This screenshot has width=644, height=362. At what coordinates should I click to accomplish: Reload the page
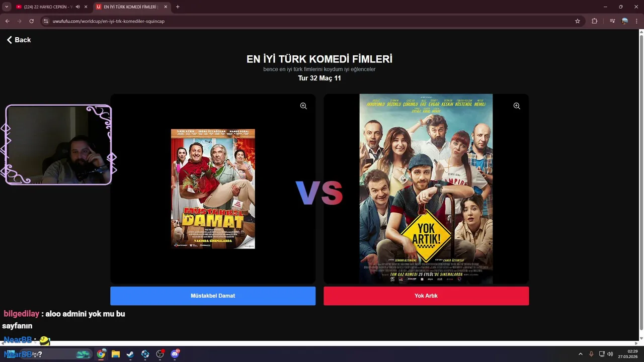pyautogui.click(x=32, y=21)
